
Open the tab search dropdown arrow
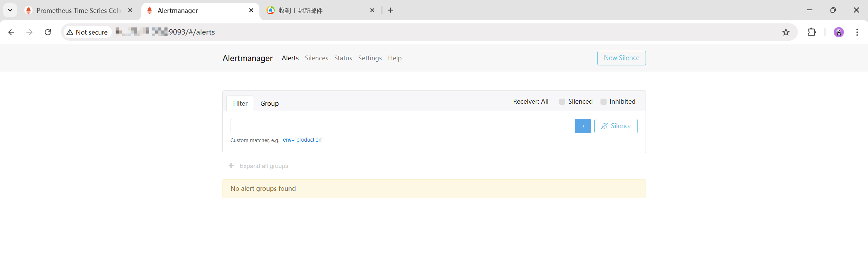click(10, 10)
